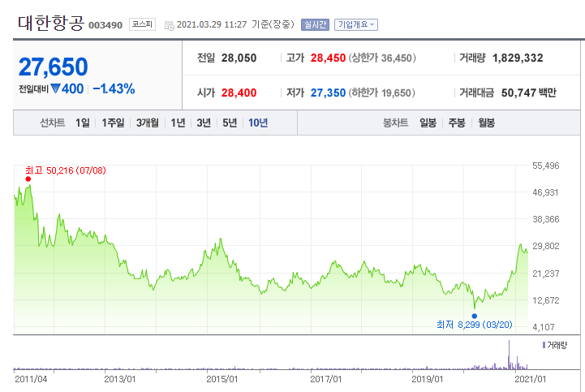Click the 2017/01 axis label
The image size is (585, 392).
[325, 379]
